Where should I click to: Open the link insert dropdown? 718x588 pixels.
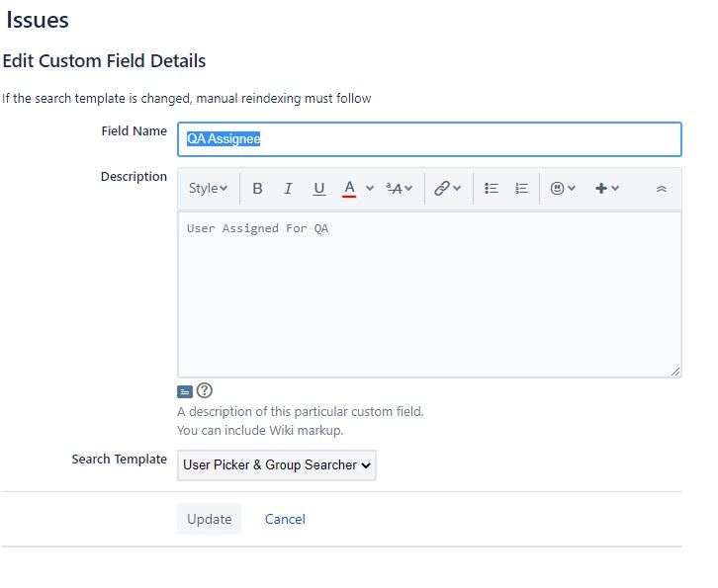(447, 188)
